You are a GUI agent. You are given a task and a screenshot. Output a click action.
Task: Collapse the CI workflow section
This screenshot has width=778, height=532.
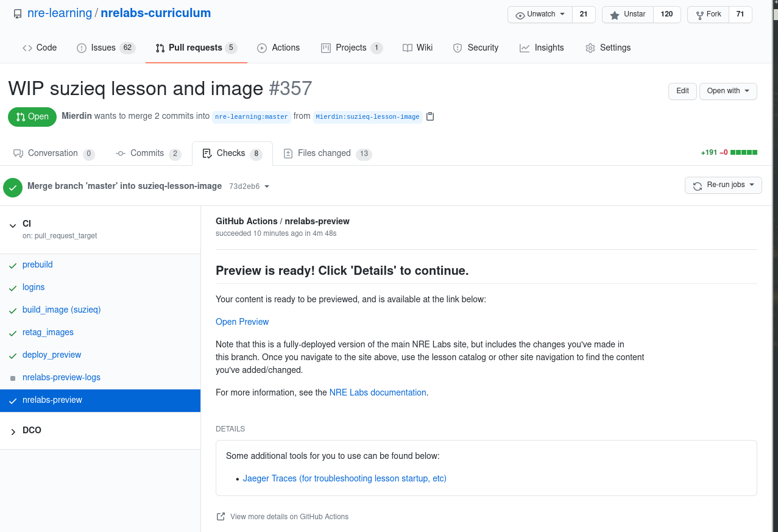coord(13,225)
